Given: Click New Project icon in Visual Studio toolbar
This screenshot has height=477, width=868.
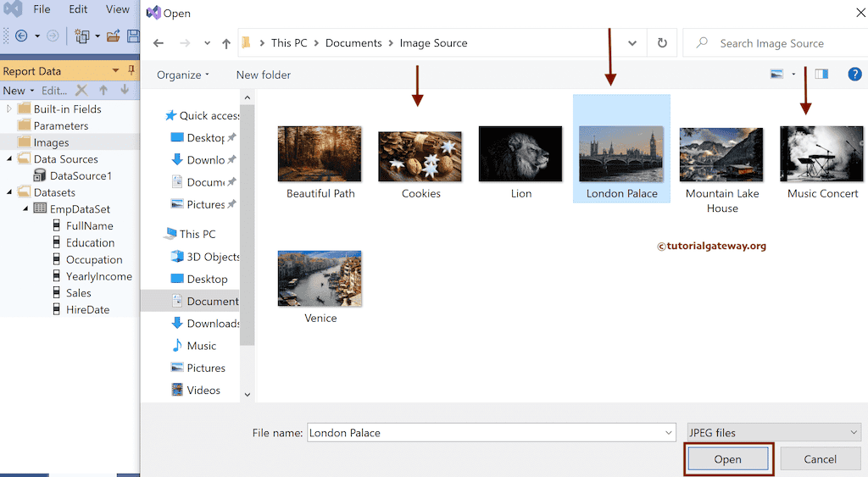Looking at the screenshot, I should 82,36.
